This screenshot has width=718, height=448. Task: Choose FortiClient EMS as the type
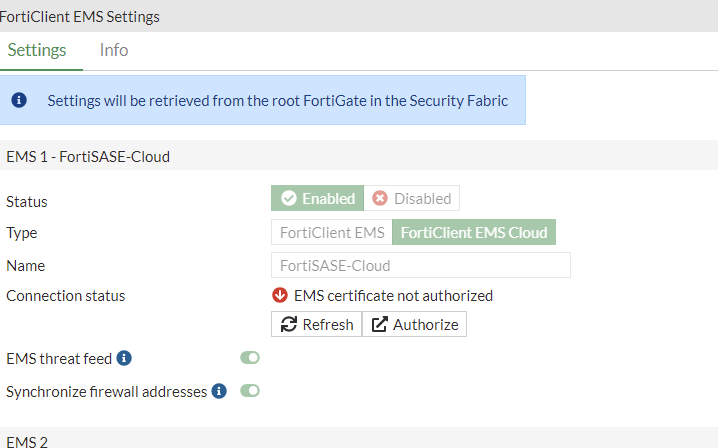[x=331, y=232]
